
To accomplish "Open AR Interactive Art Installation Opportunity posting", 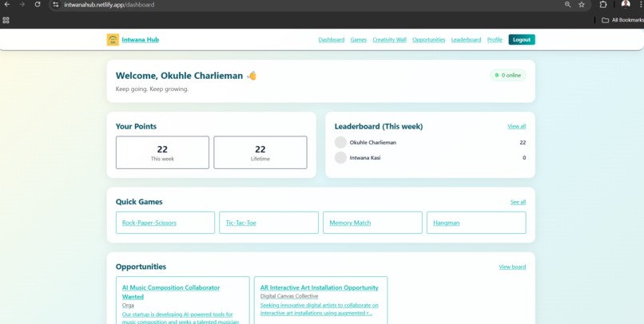I will click(319, 287).
